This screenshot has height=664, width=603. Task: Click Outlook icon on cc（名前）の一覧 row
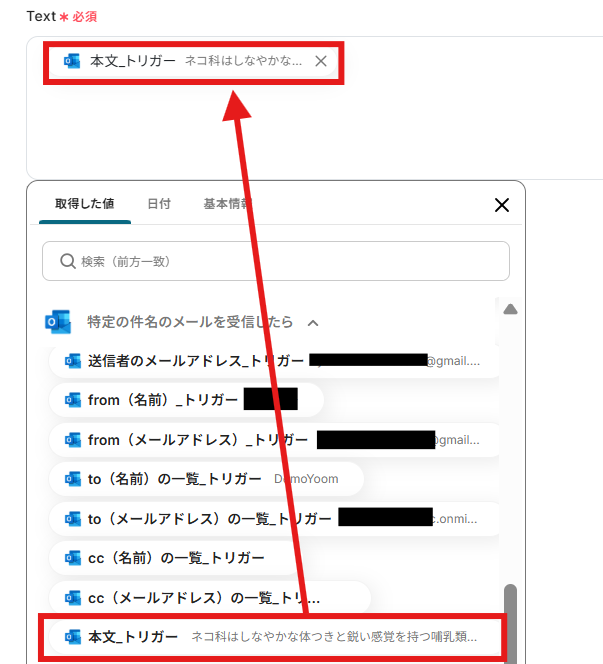(72, 558)
